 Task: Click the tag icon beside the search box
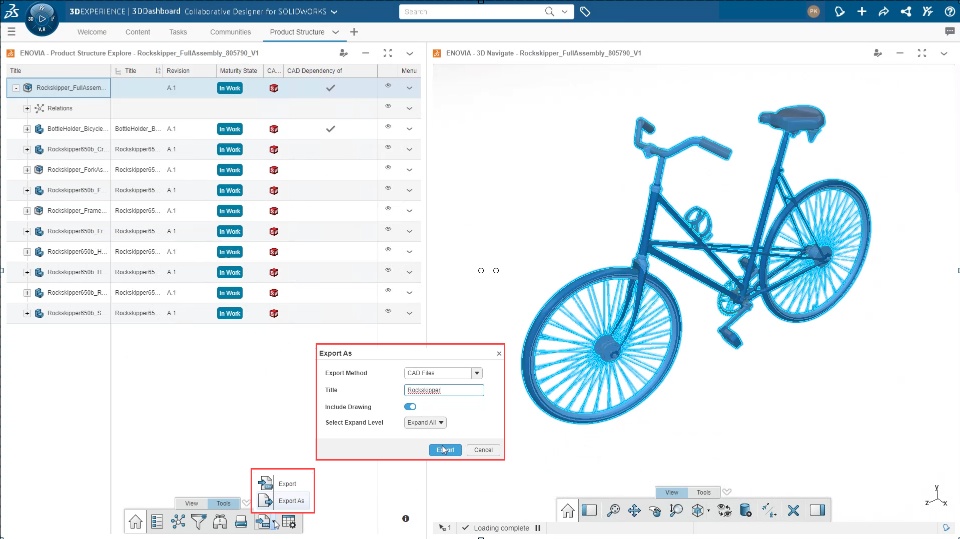(x=585, y=12)
